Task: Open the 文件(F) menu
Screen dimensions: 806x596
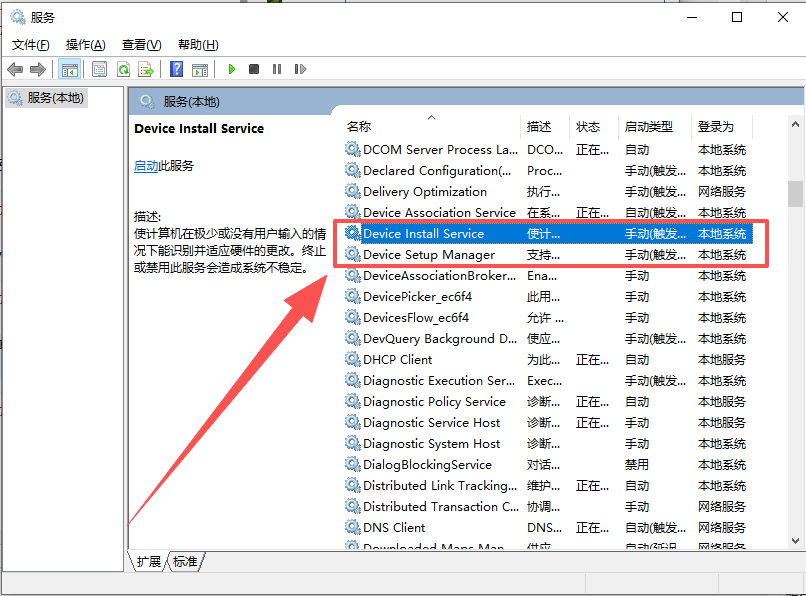Action: (31, 45)
